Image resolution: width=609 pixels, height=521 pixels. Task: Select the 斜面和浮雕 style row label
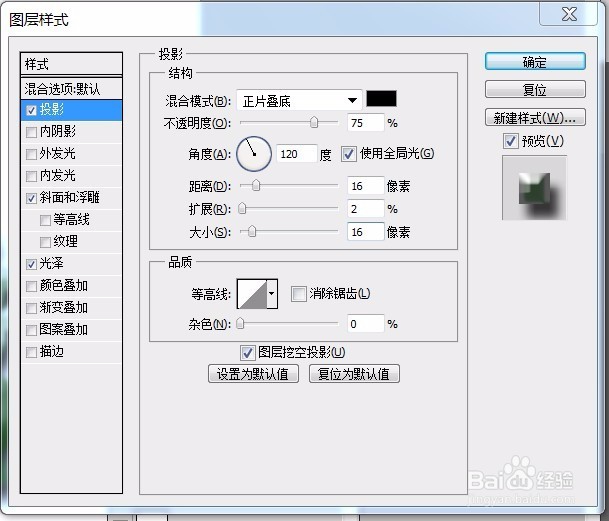[70, 198]
